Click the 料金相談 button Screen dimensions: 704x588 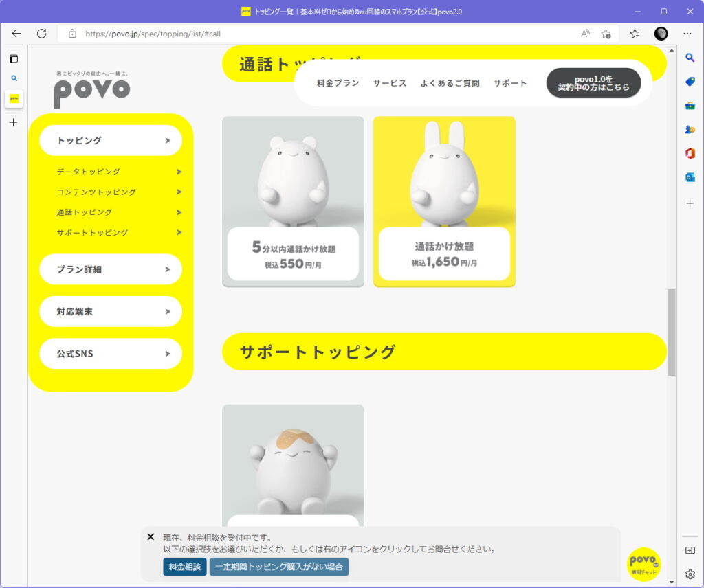(x=184, y=567)
